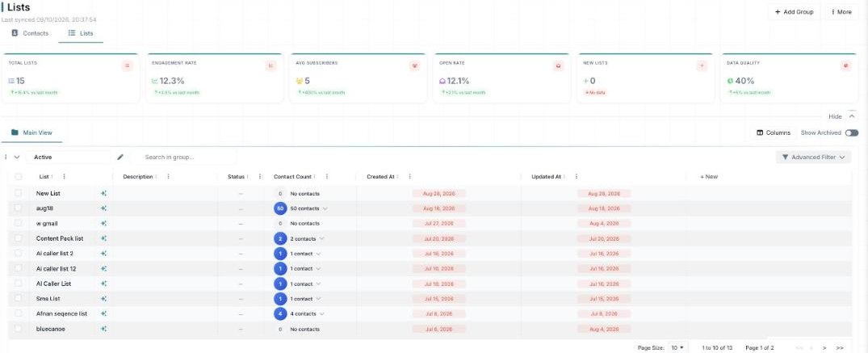Click the Search in group field
The width and height of the screenshot is (868, 353).
(186, 157)
